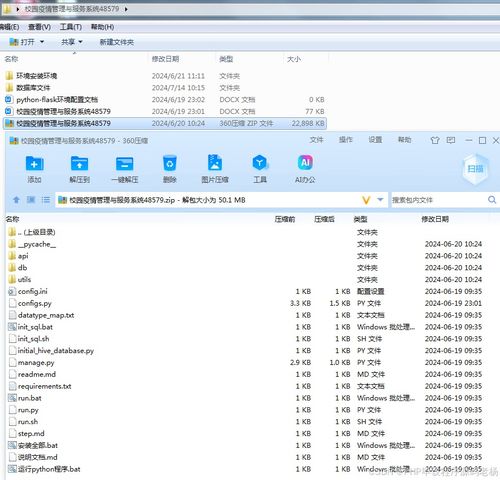Click the skin (shirt) icon in 360压缩 title bar
Image resolution: width=500 pixels, height=480 pixels.
[x=435, y=140]
